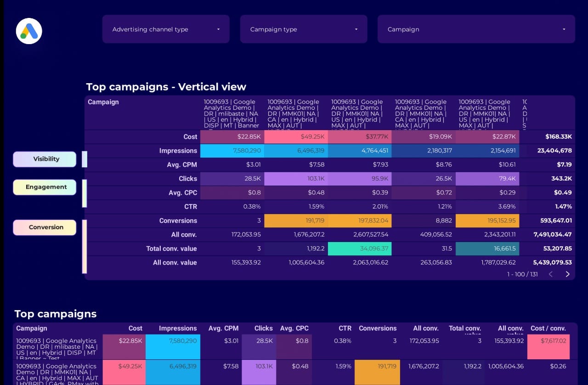Go to next page of campaigns
The height and width of the screenshot is (385, 588).
coord(567,274)
